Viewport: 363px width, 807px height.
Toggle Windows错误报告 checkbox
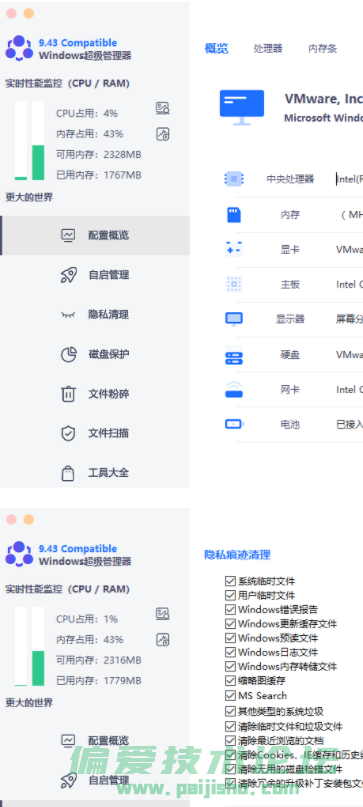click(230, 609)
